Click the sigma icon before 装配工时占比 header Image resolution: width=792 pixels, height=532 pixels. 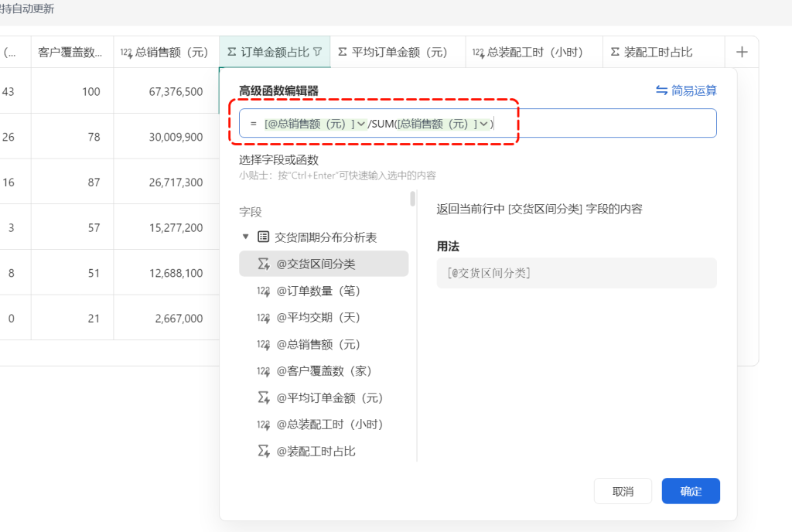pos(615,52)
